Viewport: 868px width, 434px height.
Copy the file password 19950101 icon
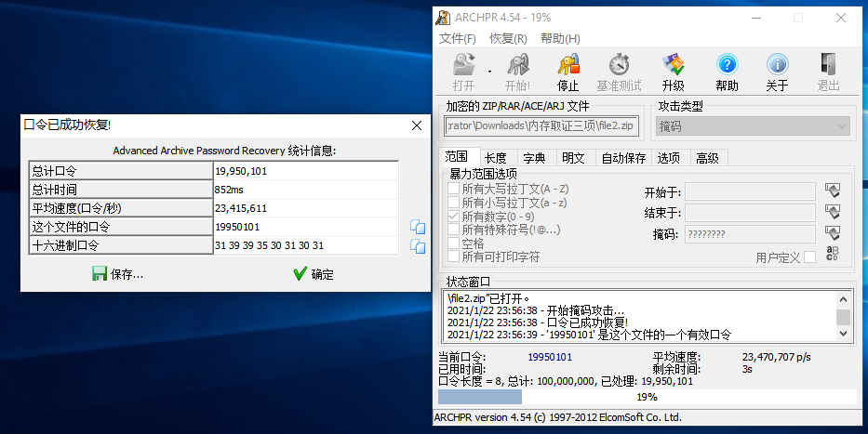[x=418, y=227]
